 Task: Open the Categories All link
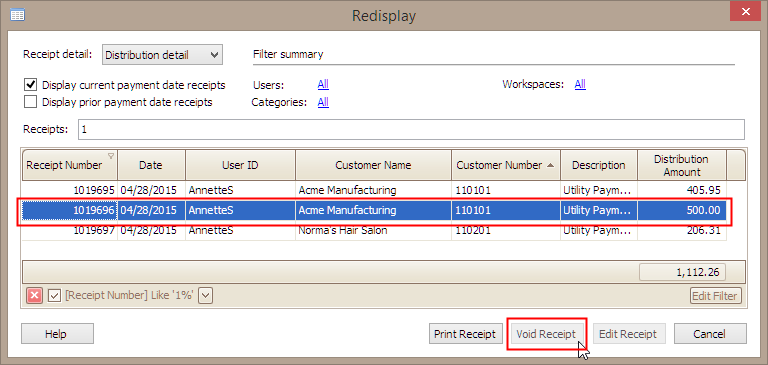[x=323, y=102]
